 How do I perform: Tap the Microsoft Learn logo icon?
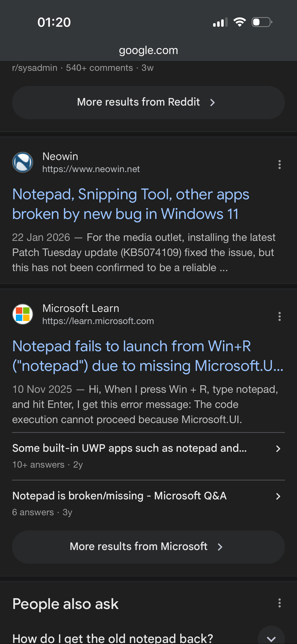[x=23, y=314]
